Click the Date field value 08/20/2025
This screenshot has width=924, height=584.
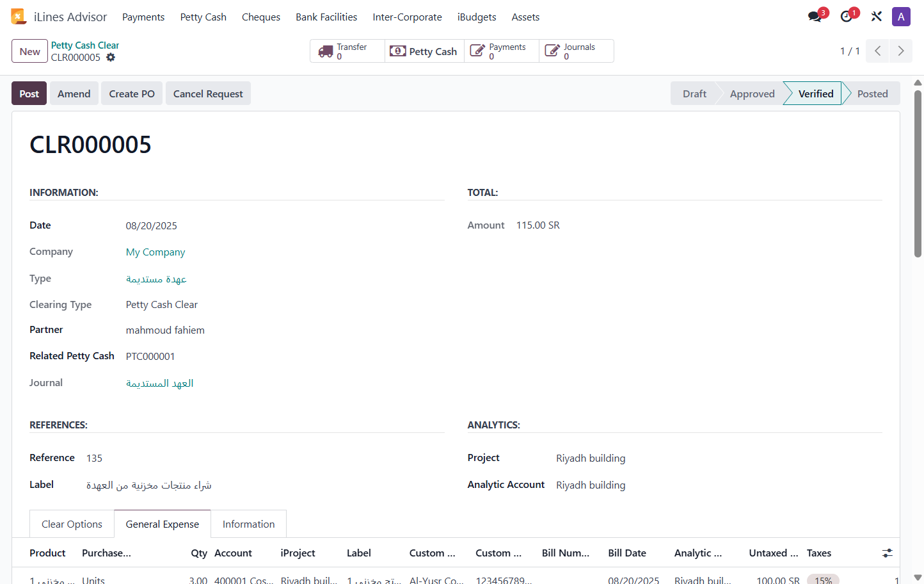[x=152, y=226]
